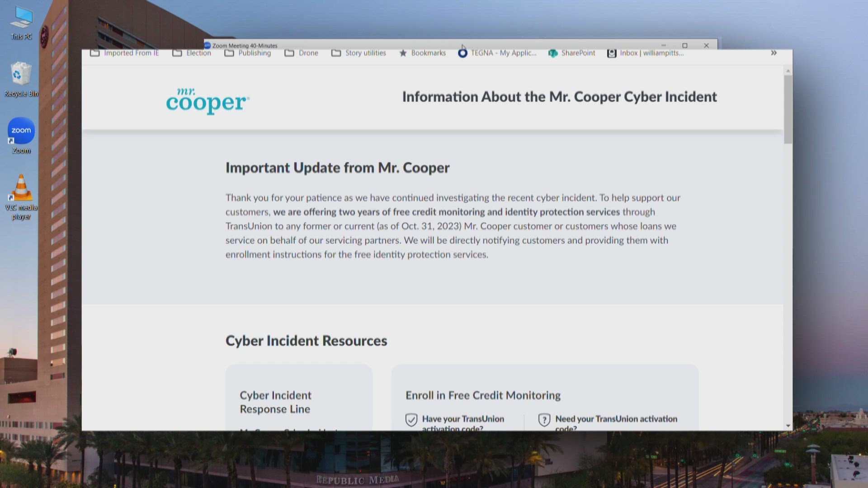Launch the Zoom desktop shortcut
868x488 pixels.
[21, 136]
